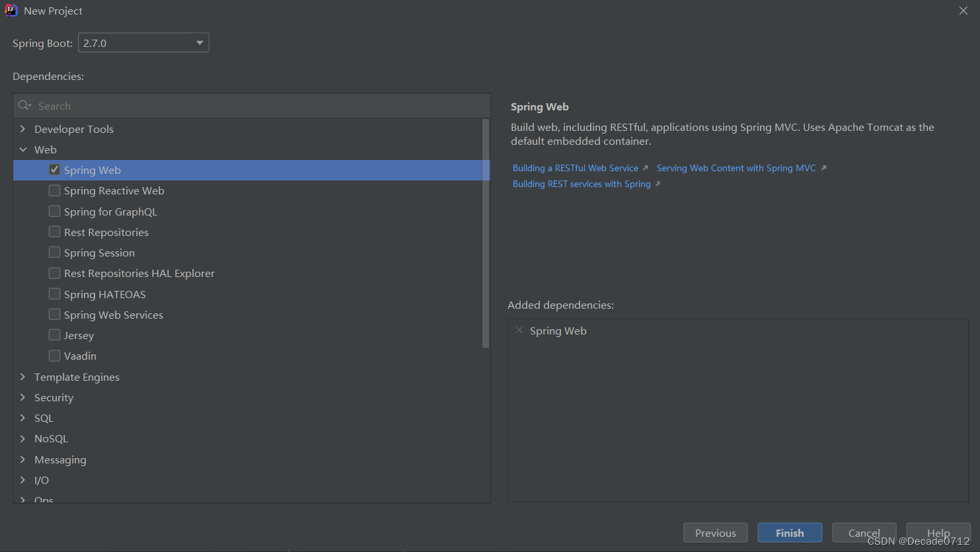The height and width of the screenshot is (552, 980).
Task: Select the Spring Session label
Action: coord(99,253)
